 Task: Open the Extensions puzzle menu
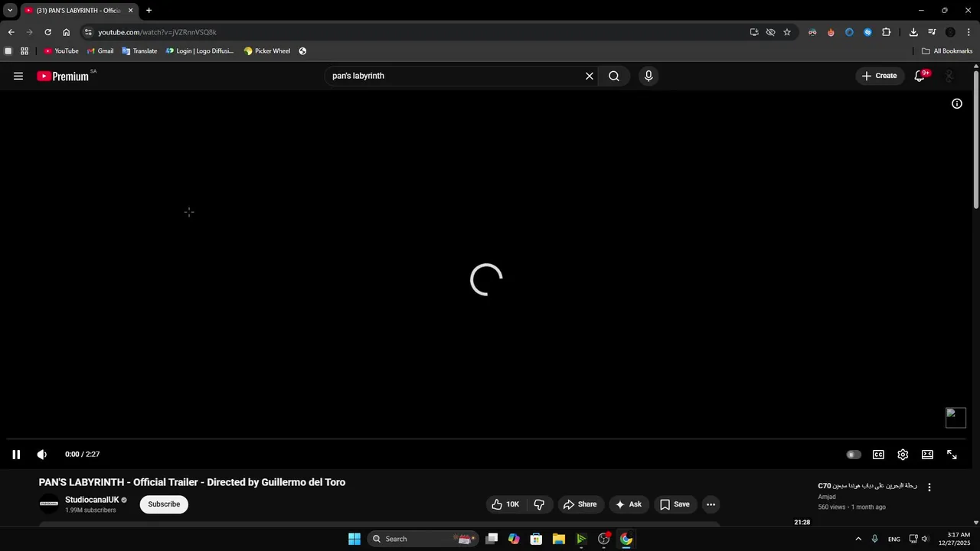coord(886,32)
